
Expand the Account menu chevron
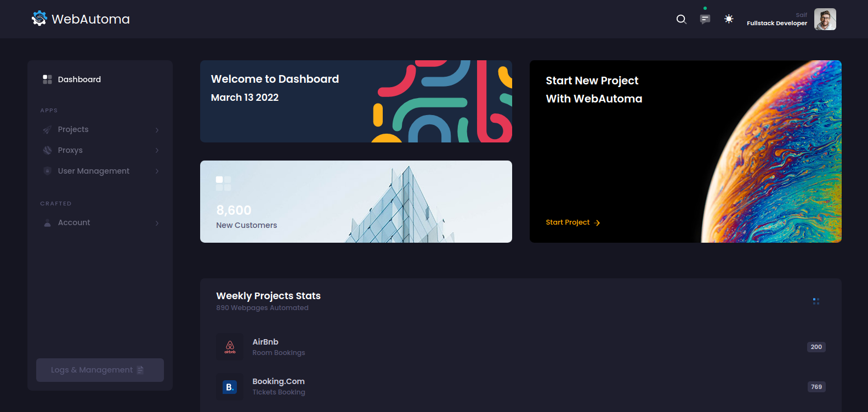pos(157,223)
